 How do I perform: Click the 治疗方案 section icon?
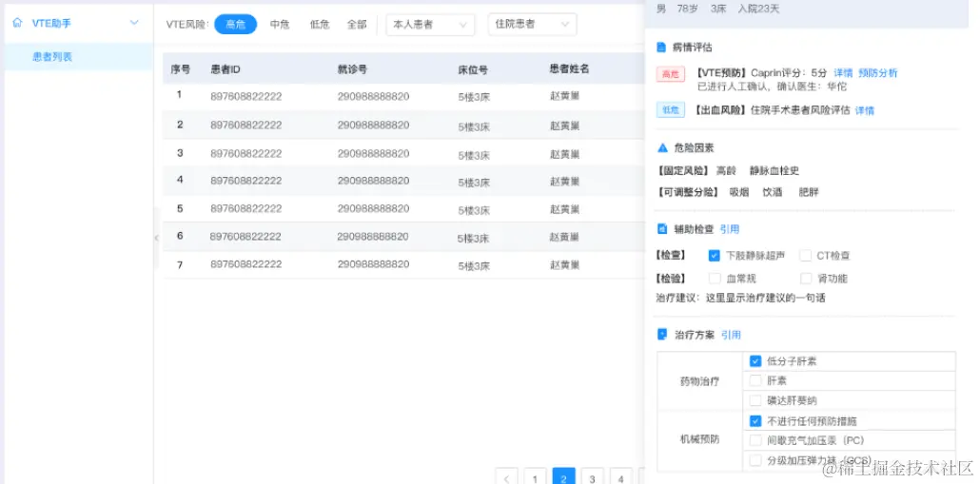tap(662, 335)
